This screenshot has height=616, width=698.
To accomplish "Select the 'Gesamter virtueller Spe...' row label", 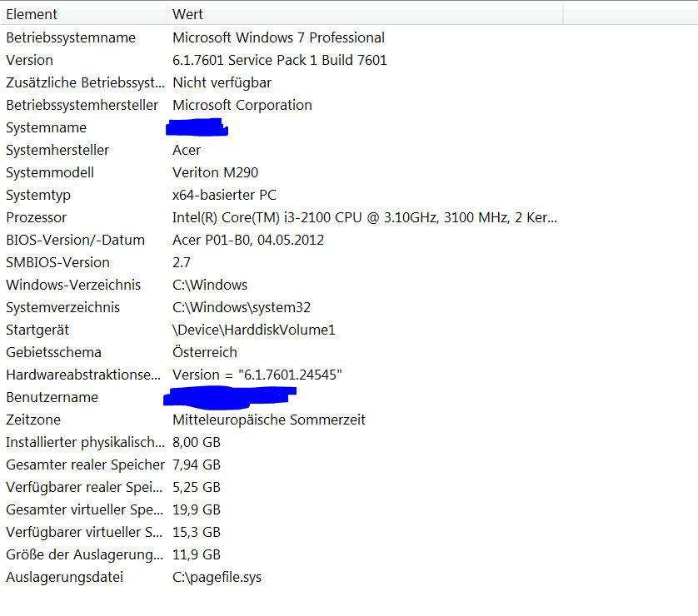I will coord(85,509).
